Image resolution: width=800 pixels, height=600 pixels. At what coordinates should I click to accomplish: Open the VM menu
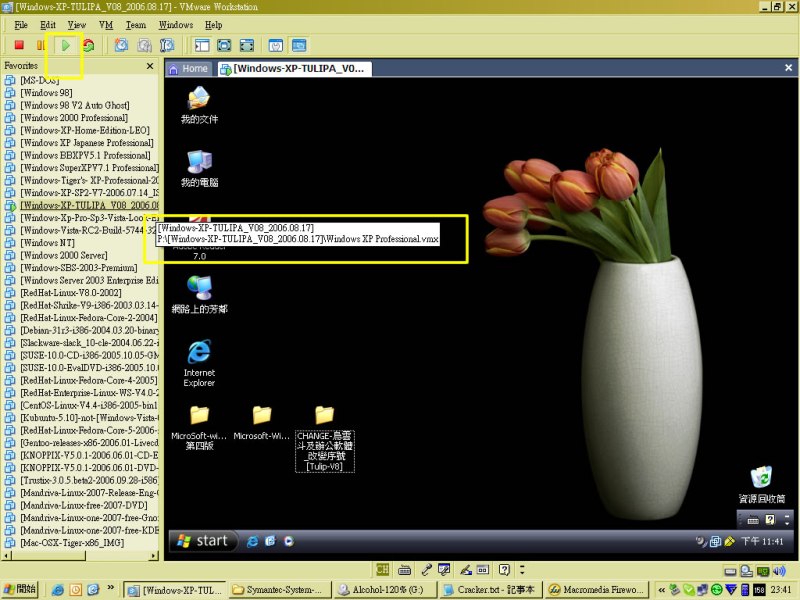(106, 25)
